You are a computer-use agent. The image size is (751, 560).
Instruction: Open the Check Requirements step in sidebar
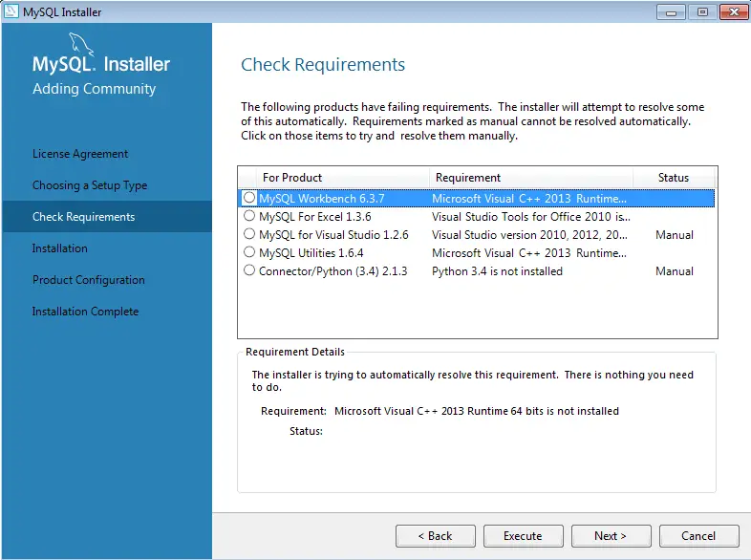click(x=107, y=217)
